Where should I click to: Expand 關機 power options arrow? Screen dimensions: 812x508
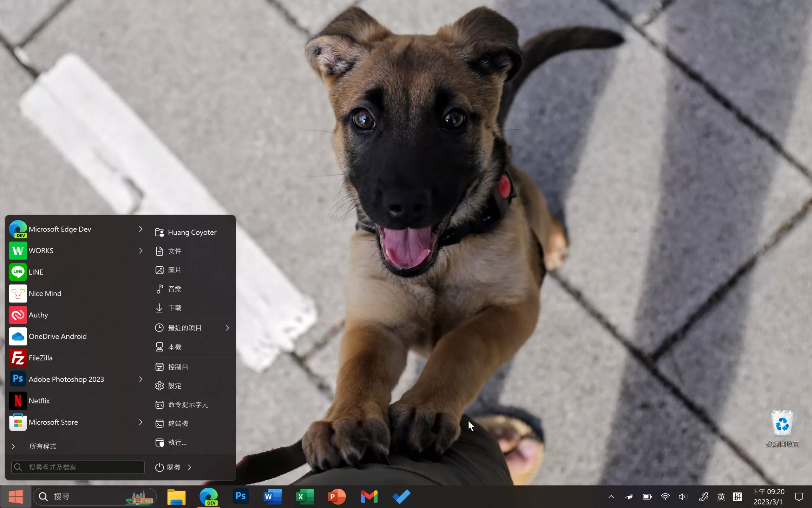tap(190, 467)
